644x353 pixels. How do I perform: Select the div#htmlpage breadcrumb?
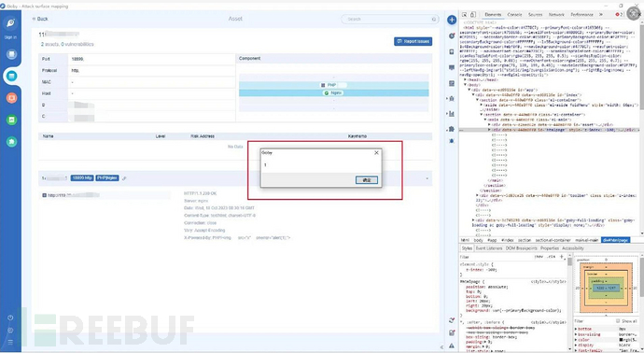pos(615,240)
